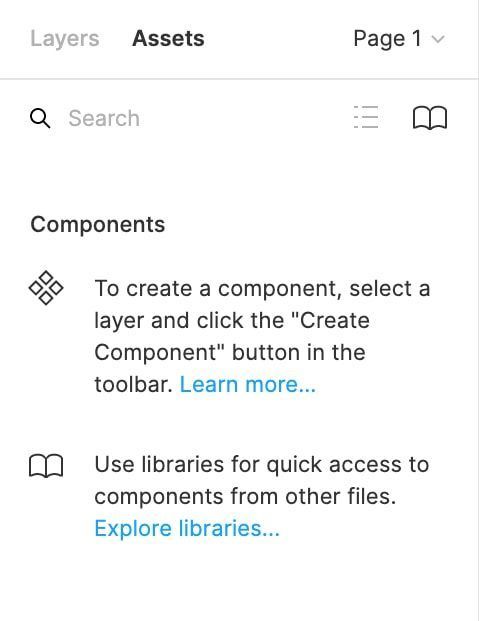
Task: Click the chevron next to Page 1
Action: (x=438, y=39)
